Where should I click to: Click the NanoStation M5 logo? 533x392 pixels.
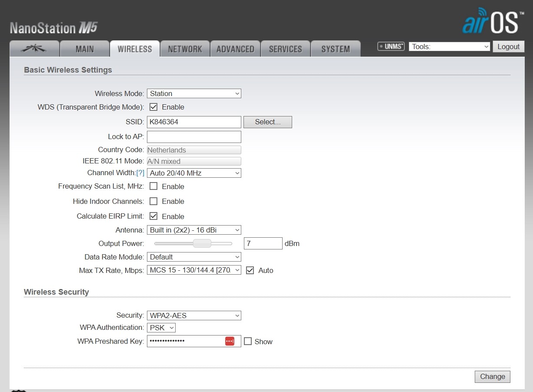point(53,26)
